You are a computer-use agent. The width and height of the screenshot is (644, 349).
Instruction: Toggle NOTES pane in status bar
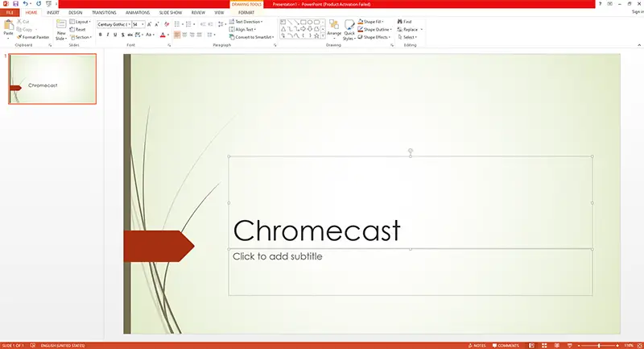pos(477,345)
